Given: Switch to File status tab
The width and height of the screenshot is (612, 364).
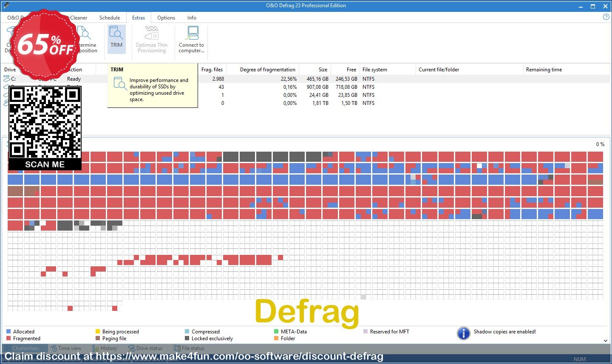Looking at the screenshot, I should click(189, 348).
